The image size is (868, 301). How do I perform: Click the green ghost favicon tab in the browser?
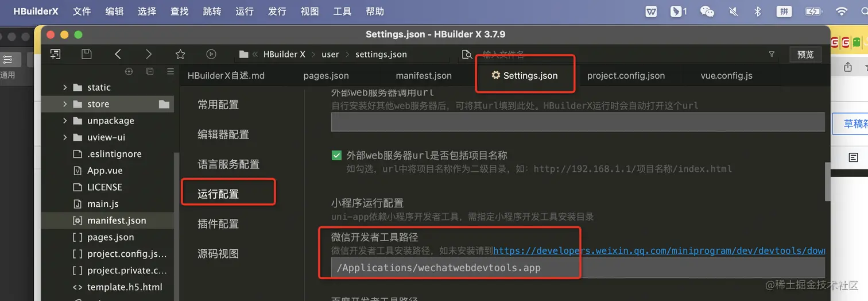tap(857, 42)
